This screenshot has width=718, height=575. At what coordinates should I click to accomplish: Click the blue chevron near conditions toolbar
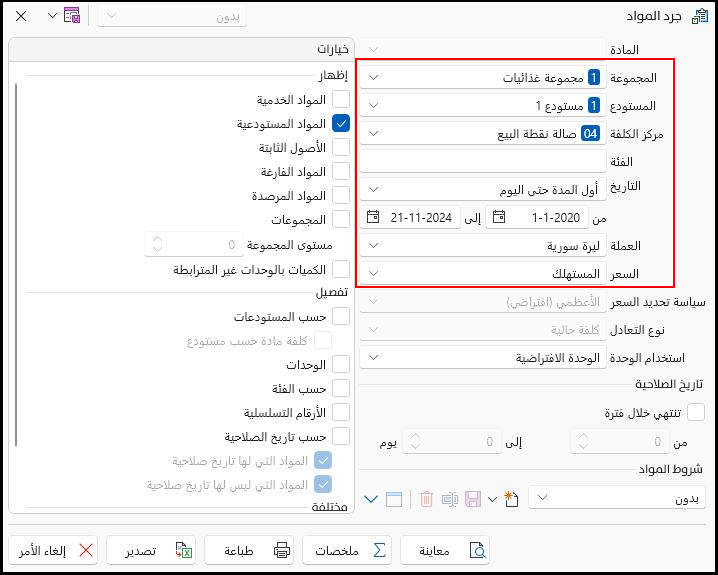click(371, 498)
